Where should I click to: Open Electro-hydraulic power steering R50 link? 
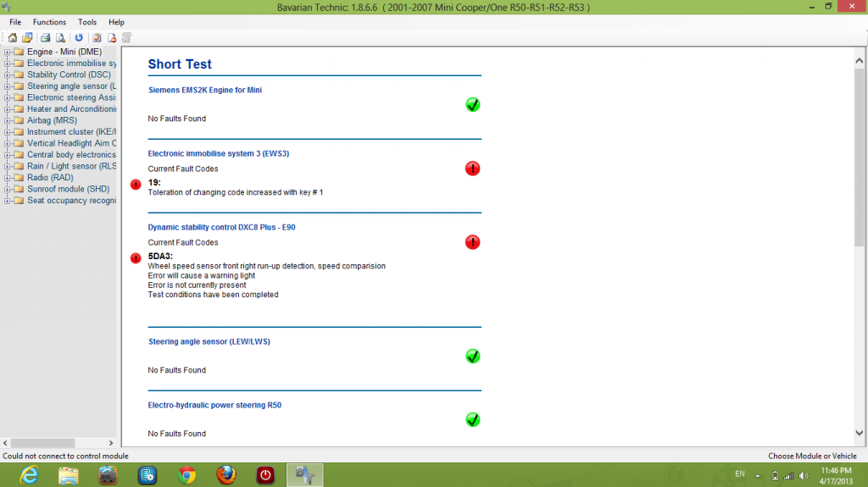pyautogui.click(x=214, y=405)
